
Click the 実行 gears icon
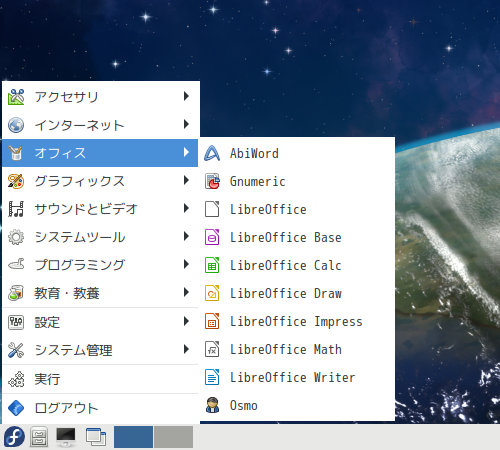(x=16, y=379)
